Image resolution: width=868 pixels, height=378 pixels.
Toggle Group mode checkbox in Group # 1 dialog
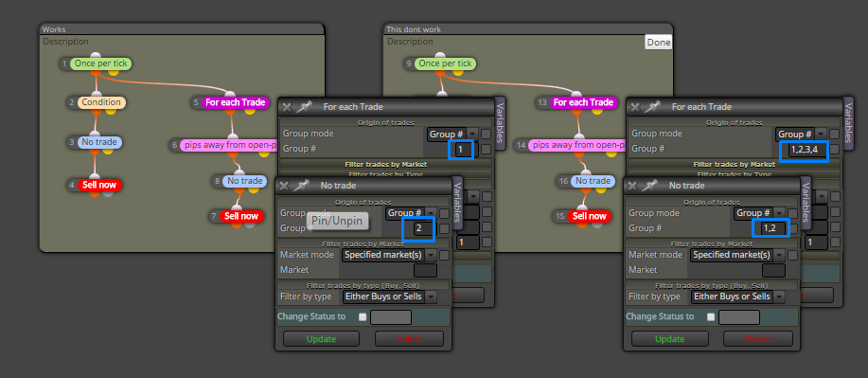486,135
